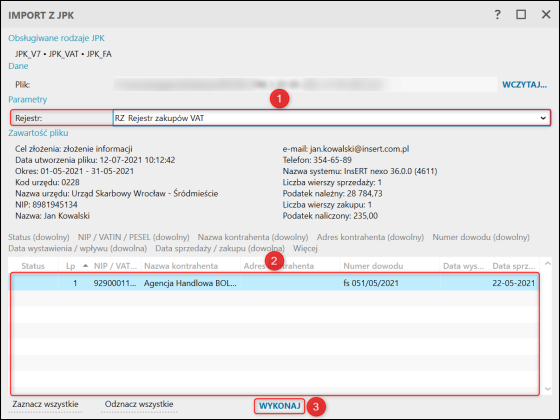The height and width of the screenshot is (420, 560).
Task: Maximize the Import z JPK window
Action: tap(521, 15)
